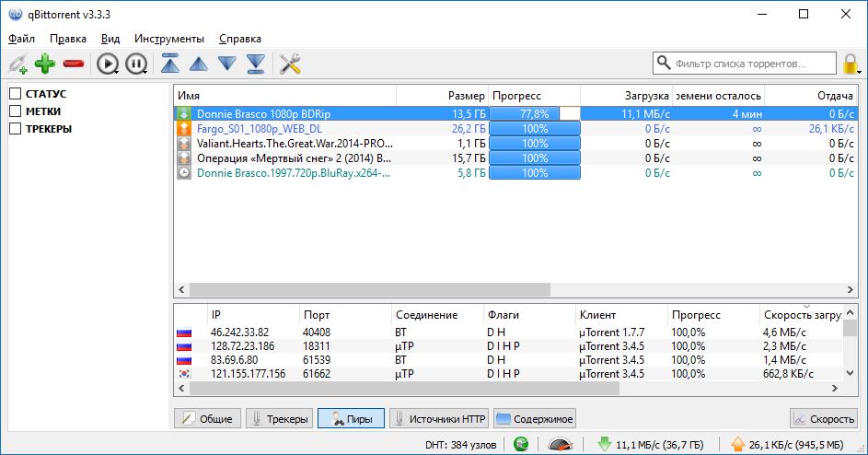Click the upload speed orange arrow icon
The image size is (868, 455).
[738, 444]
